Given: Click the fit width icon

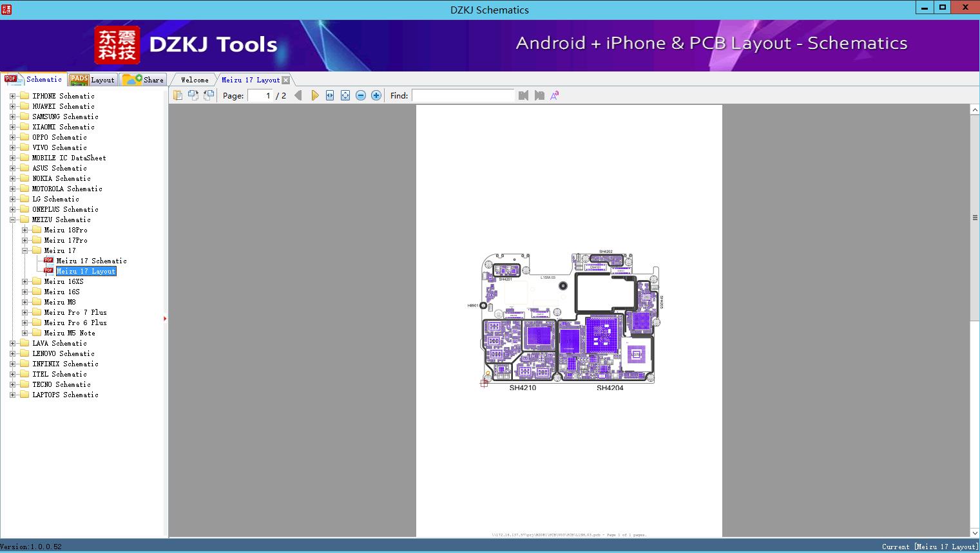Looking at the screenshot, I should 330,95.
